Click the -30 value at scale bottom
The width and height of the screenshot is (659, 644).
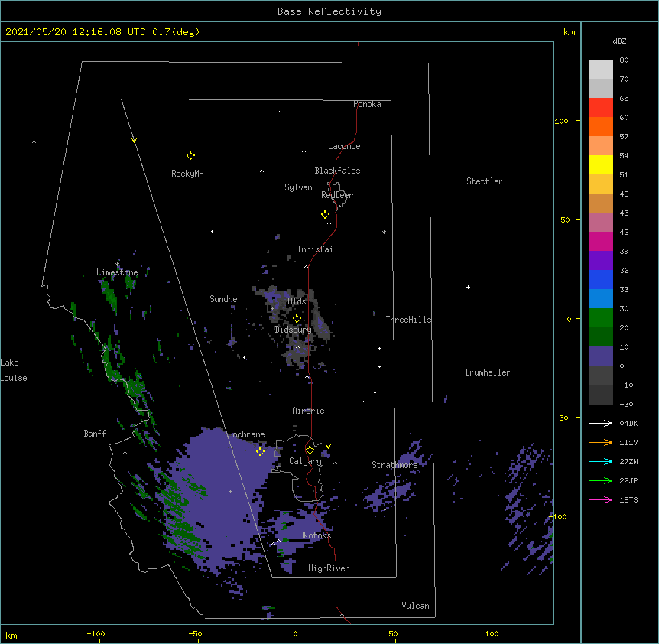626,404
